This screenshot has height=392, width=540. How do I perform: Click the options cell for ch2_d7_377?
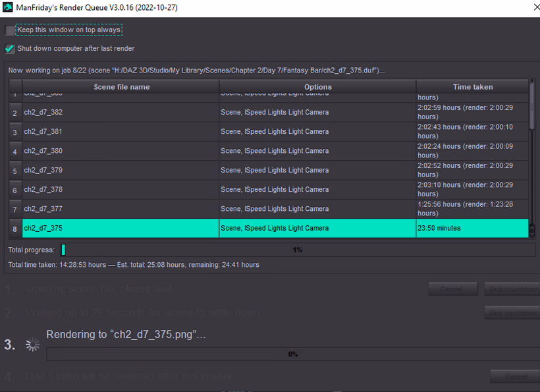click(x=317, y=210)
